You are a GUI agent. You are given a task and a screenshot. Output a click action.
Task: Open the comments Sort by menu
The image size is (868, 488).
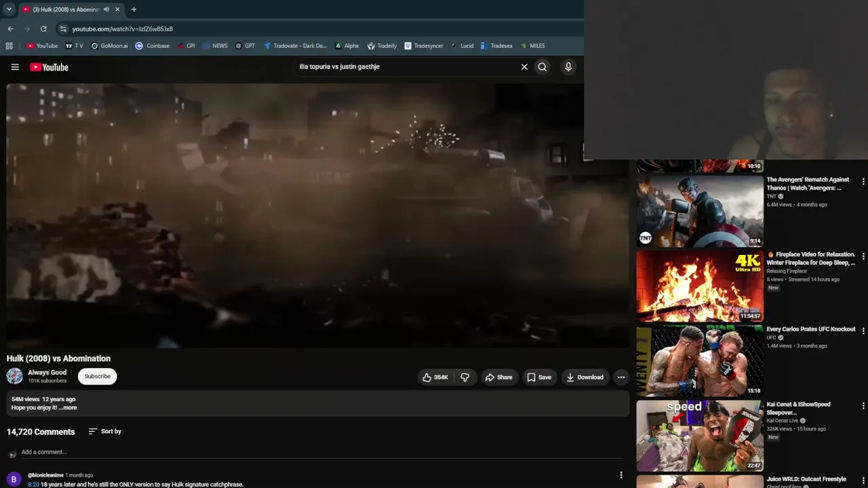coord(105,432)
